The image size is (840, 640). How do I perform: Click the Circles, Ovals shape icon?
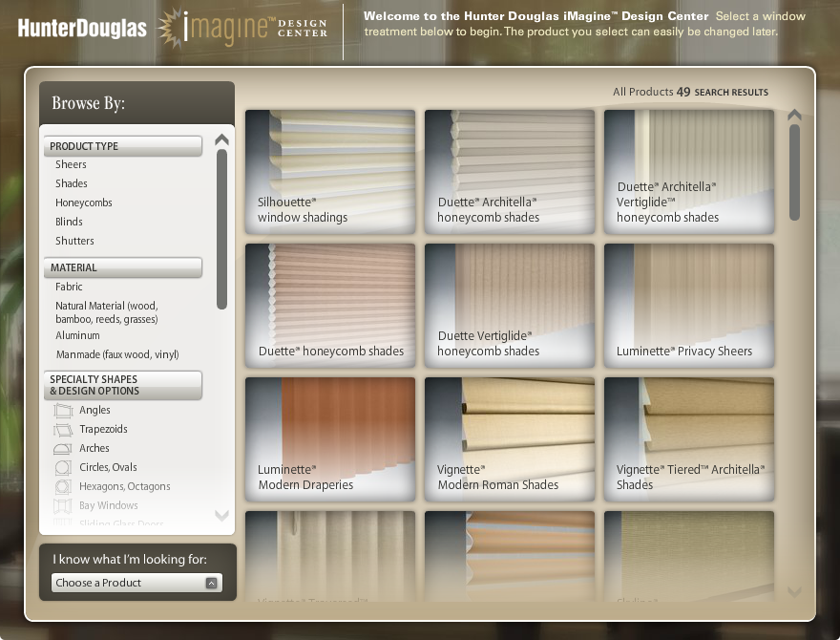tap(63, 467)
